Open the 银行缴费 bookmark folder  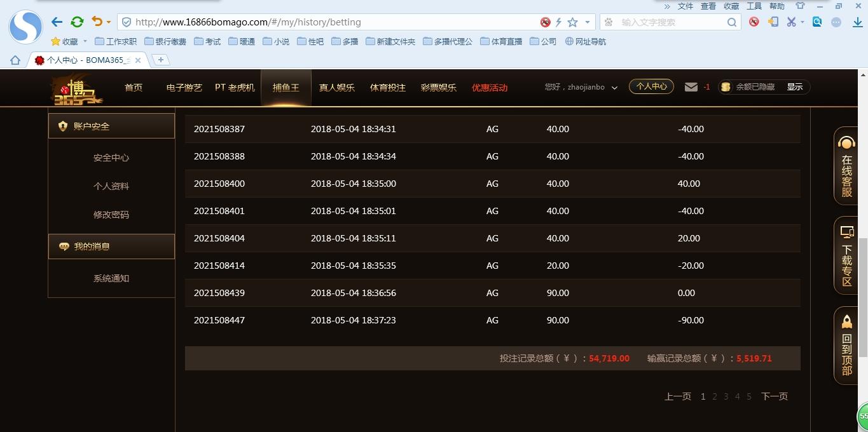(x=165, y=41)
